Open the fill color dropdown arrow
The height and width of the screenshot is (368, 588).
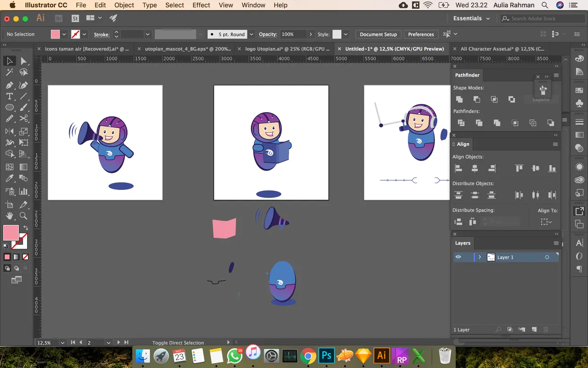pos(64,34)
